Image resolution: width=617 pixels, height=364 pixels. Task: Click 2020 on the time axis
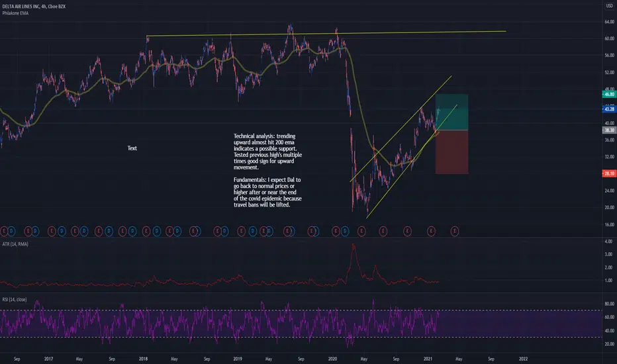[x=332, y=359]
